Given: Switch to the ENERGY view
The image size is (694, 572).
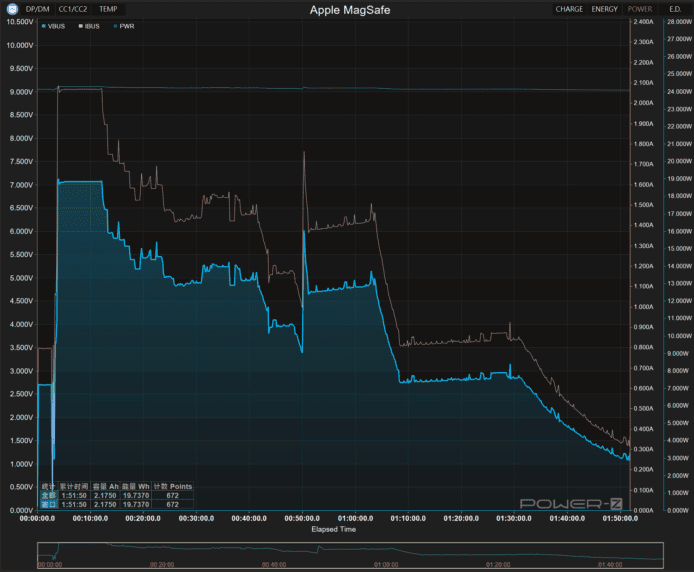Looking at the screenshot, I should pos(605,9).
